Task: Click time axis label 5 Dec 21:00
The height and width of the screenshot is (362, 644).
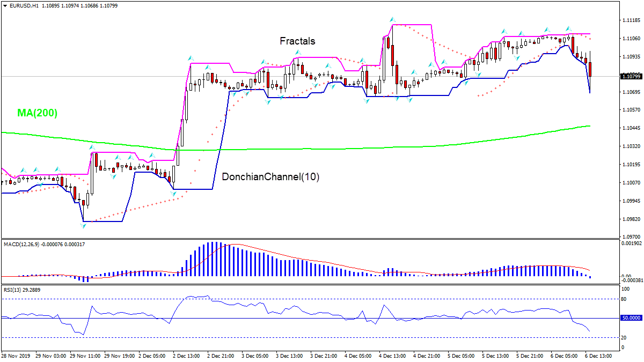Action: [531, 356]
